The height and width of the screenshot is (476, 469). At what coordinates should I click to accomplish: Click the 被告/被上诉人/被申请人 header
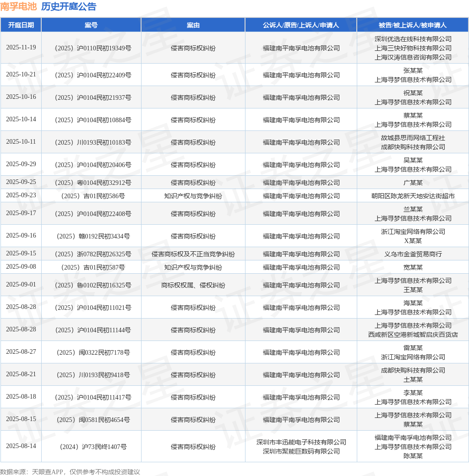[413, 25]
